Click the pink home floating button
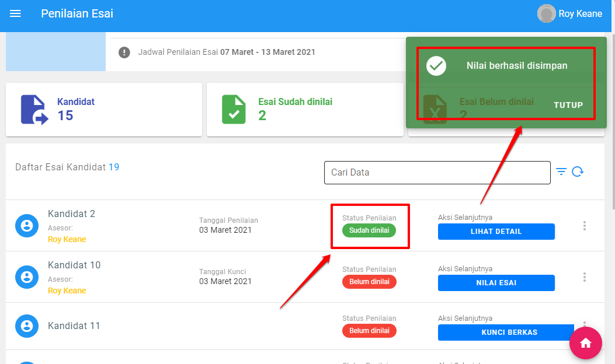The image size is (615, 364). (x=585, y=343)
